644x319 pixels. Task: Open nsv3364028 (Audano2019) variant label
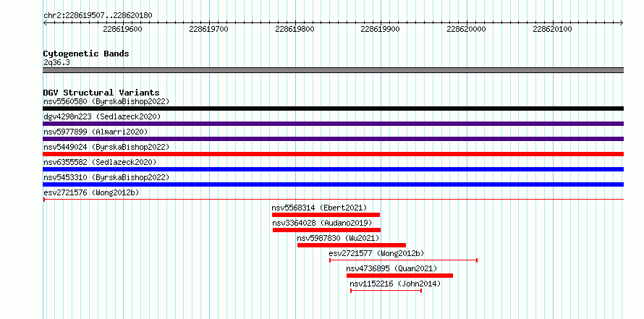[323, 223]
